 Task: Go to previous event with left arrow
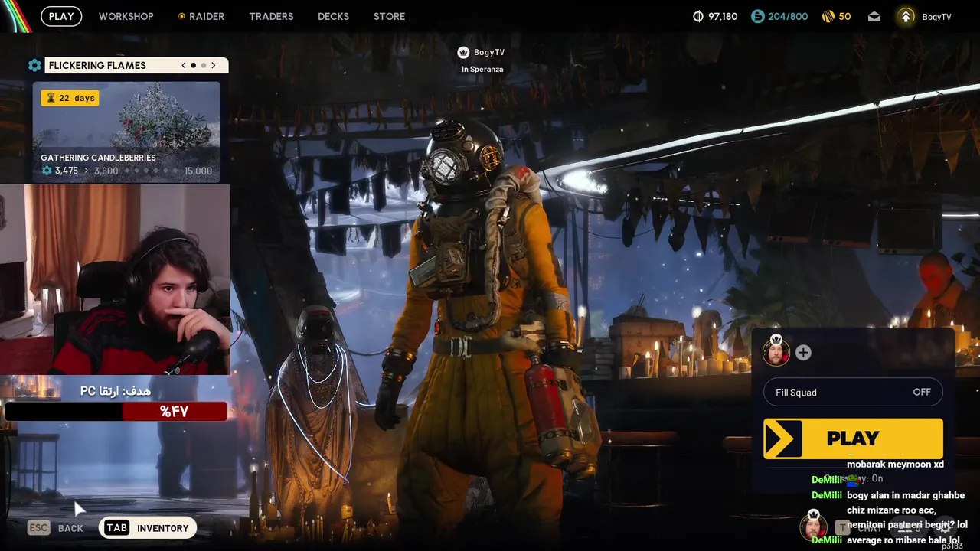tap(184, 65)
